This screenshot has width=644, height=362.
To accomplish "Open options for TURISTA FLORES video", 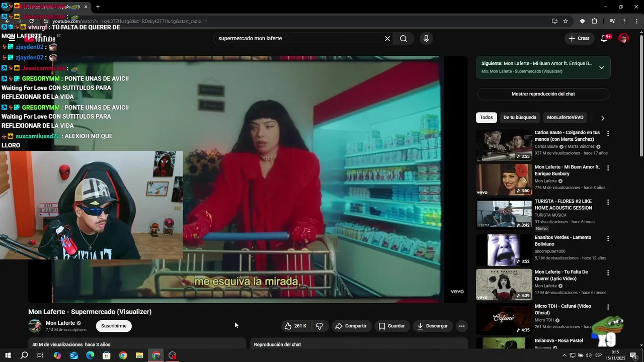I will pyautogui.click(x=608, y=202).
